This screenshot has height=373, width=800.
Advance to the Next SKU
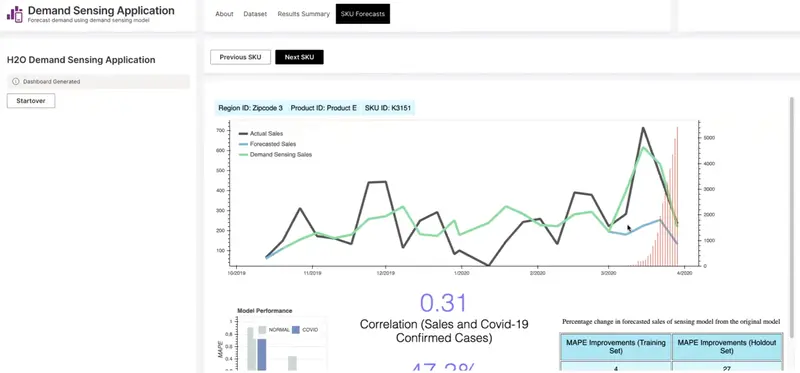pyautogui.click(x=299, y=57)
